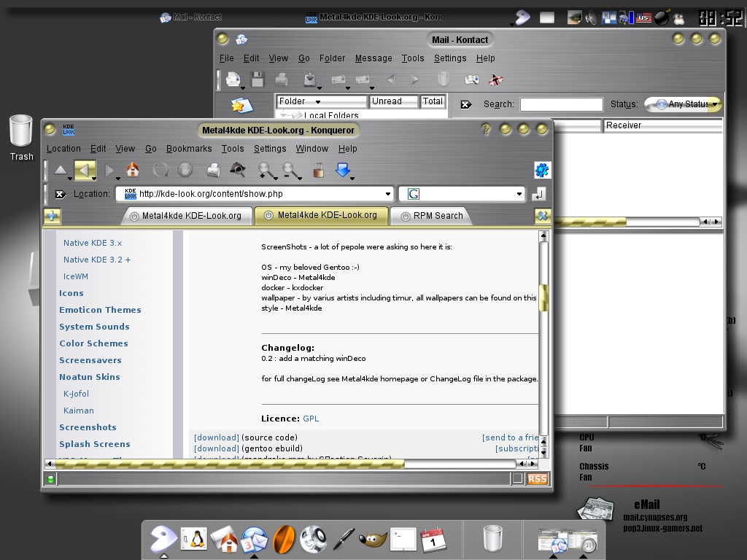Click Receiver column header in Kontact
The image size is (747, 560).
[x=662, y=125]
